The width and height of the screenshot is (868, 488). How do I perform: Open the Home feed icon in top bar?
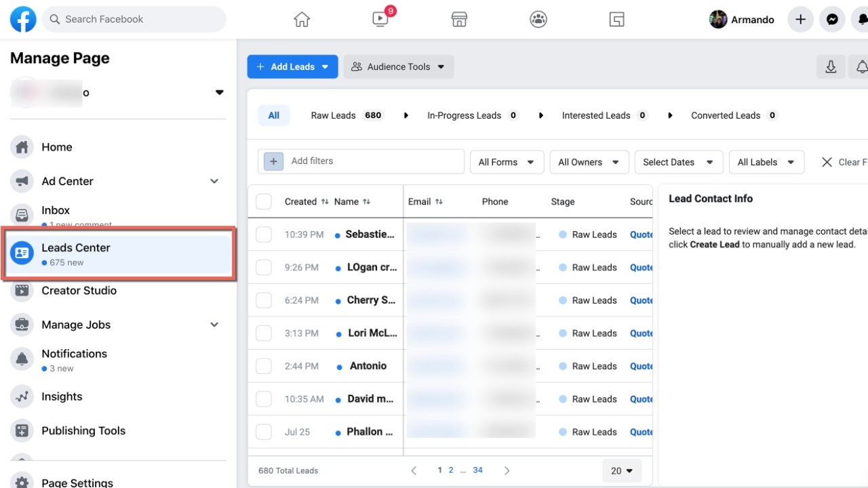point(302,20)
